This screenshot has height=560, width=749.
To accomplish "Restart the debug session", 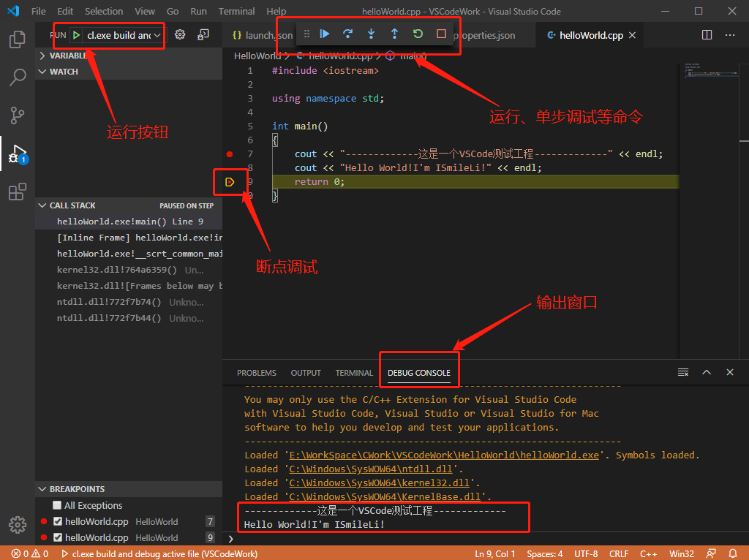I will [418, 34].
